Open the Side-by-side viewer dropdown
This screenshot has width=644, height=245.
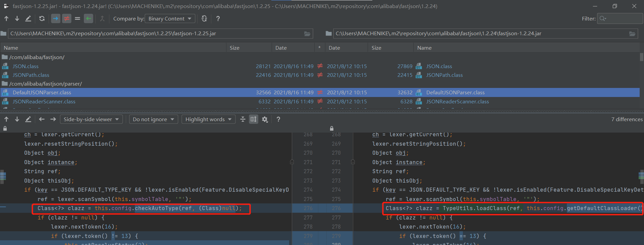pos(91,119)
